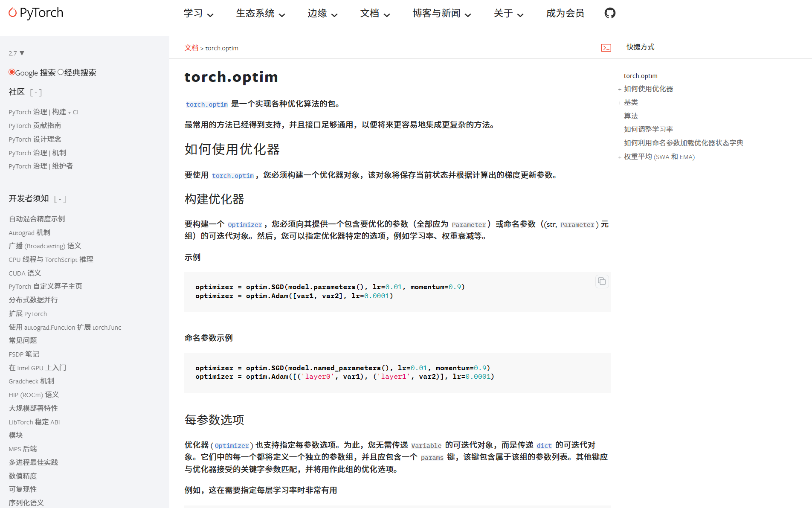This screenshot has width=812, height=508.
Task: Open PyTorch 治理 | 维护者 link
Action: 41,166
